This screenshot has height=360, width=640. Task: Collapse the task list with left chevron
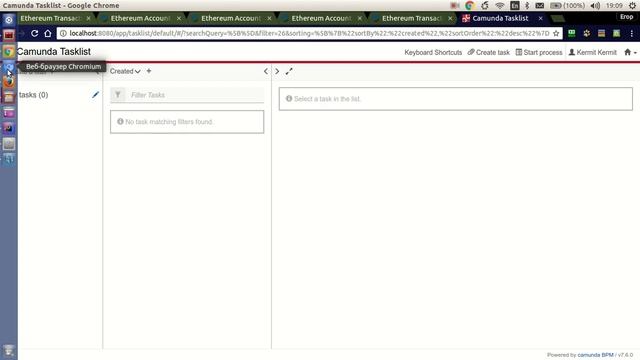(266, 71)
